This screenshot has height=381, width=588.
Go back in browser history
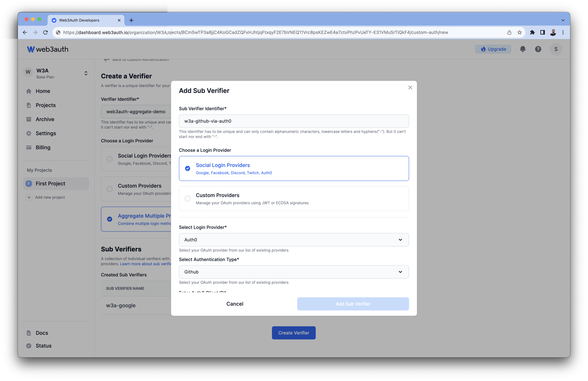(x=25, y=32)
